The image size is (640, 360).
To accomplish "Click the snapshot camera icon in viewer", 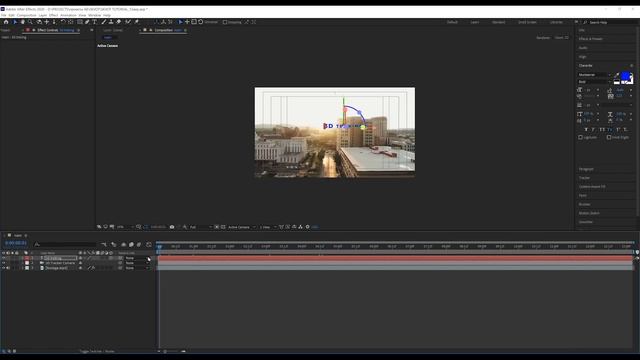I will point(172,227).
